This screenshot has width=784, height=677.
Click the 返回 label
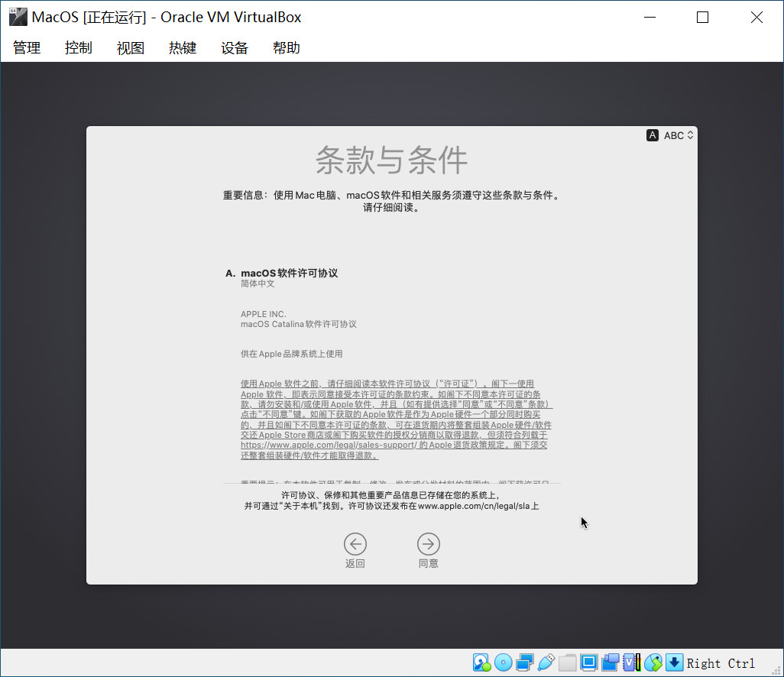355,563
